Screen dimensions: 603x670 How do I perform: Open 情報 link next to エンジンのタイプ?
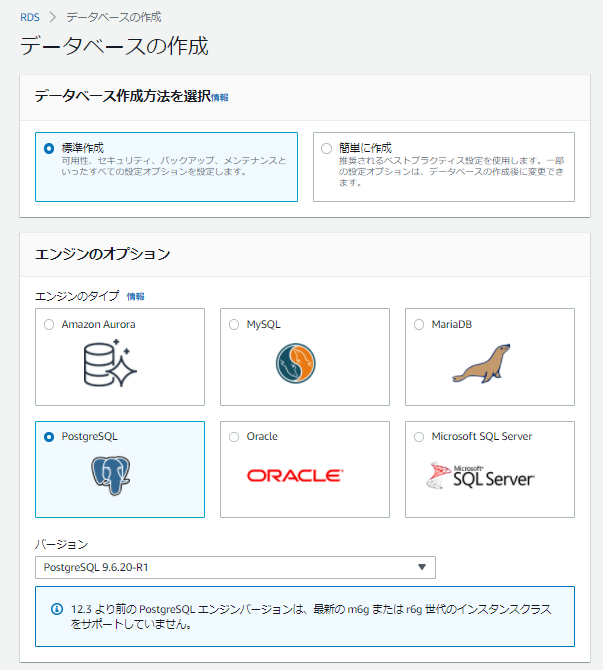point(135,297)
